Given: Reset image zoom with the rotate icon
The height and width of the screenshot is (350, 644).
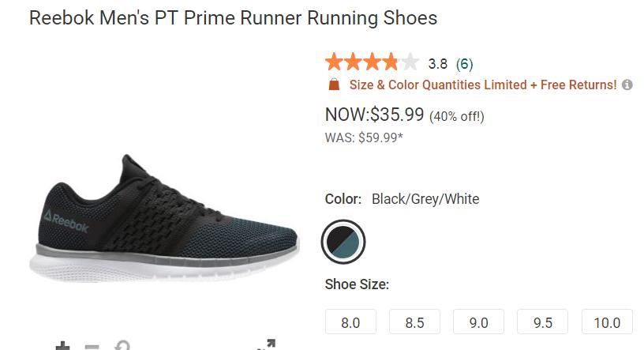Looking at the screenshot, I should coord(122,346).
